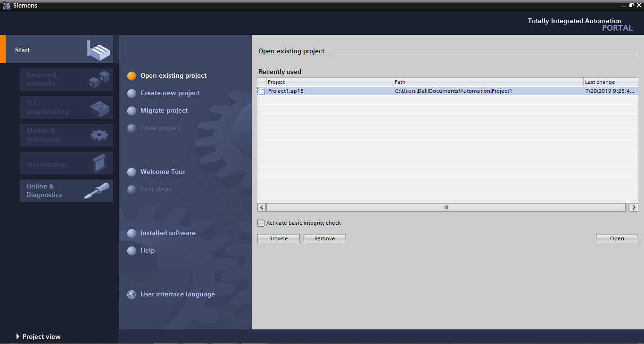The width and height of the screenshot is (644, 344).
Task: Enable Activate basic integrity check checkbox
Action: [x=261, y=223]
